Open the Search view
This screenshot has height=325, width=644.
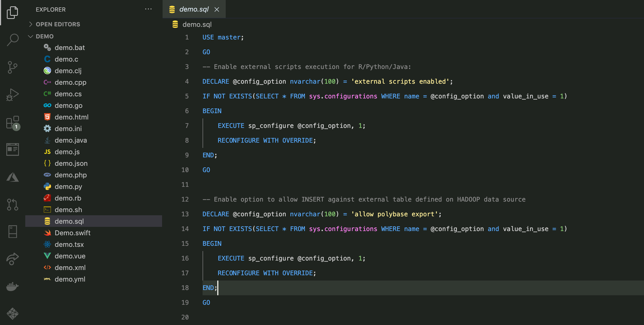tap(12, 40)
